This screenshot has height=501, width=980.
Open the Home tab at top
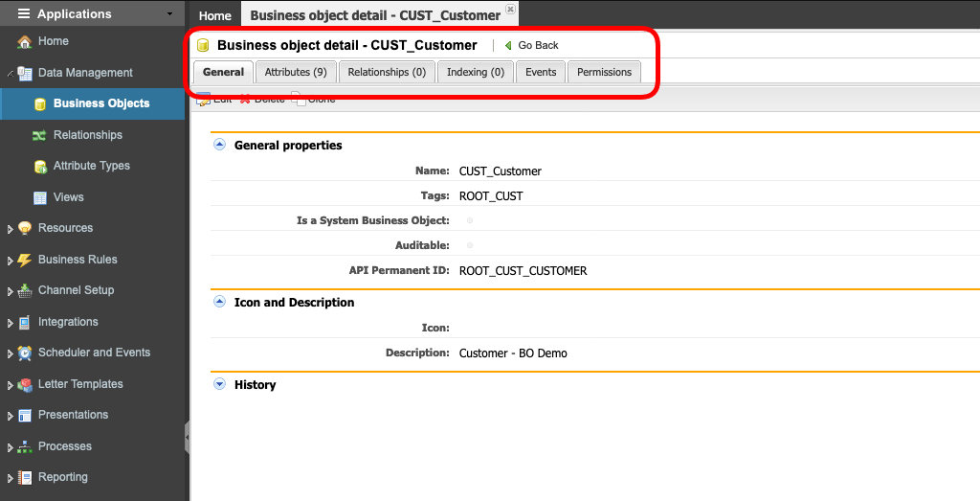tap(215, 15)
